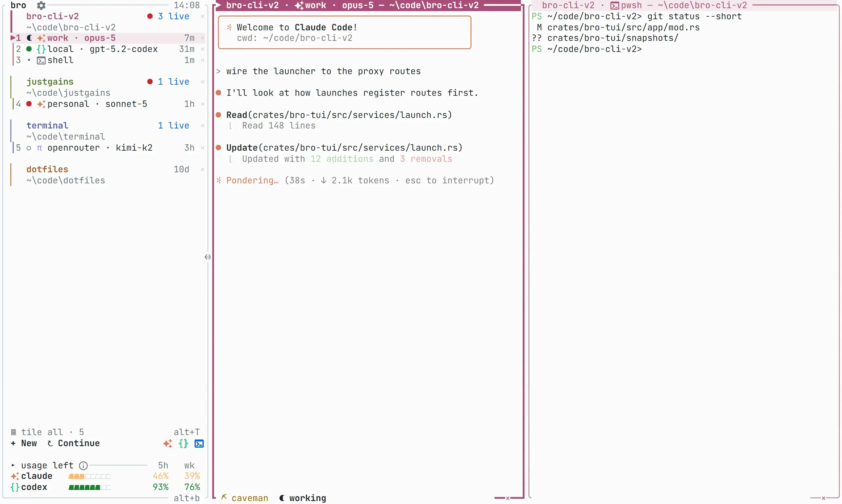Focus the pwsh terminal prompt line
The height and width of the screenshot is (504, 842).
tap(587, 49)
